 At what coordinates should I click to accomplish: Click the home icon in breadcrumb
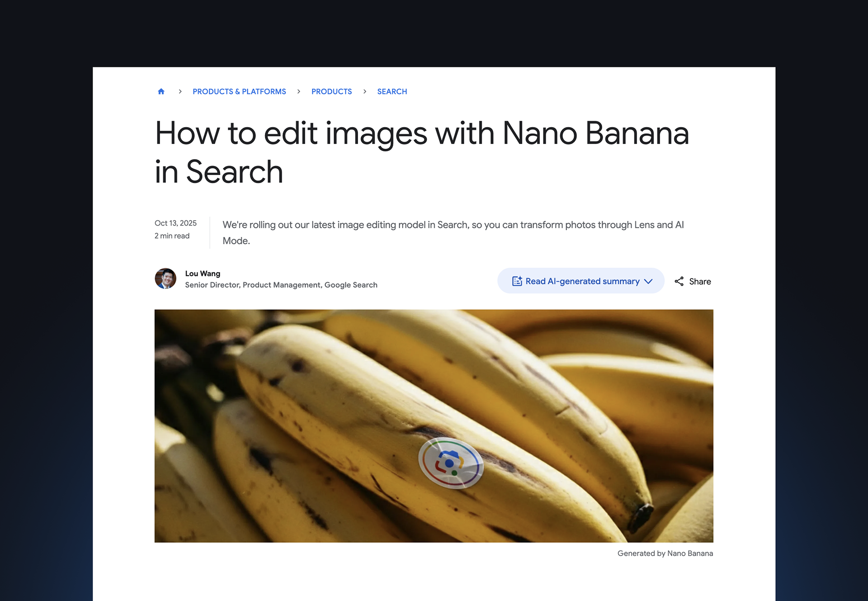pyautogui.click(x=161, y=91)
